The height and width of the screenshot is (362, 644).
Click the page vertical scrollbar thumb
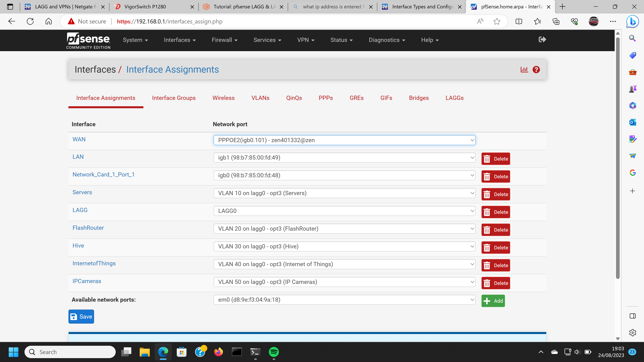618,158
